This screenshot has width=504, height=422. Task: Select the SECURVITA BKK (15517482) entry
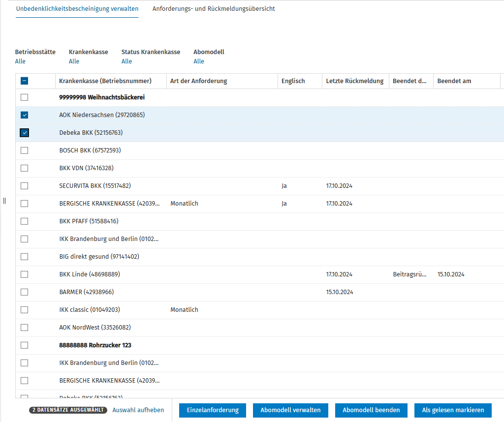[x=95, y=186]
